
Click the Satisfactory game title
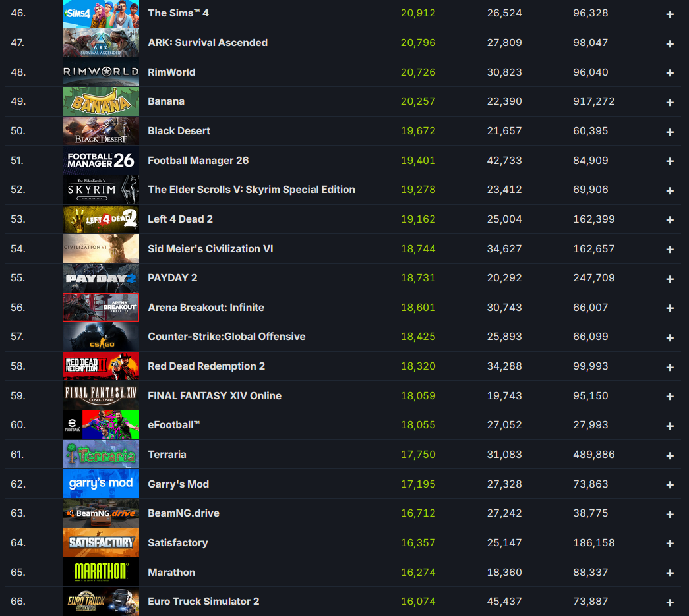177,543
